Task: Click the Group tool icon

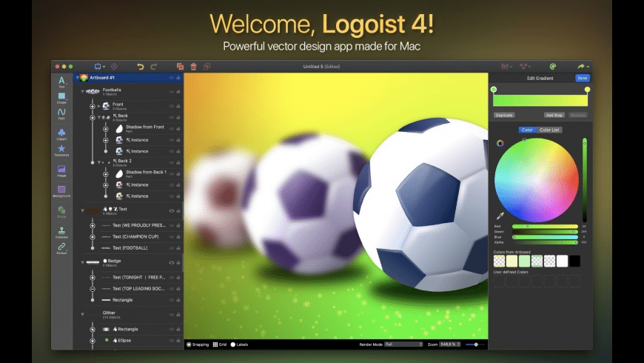Action: (x=61, y=212)
